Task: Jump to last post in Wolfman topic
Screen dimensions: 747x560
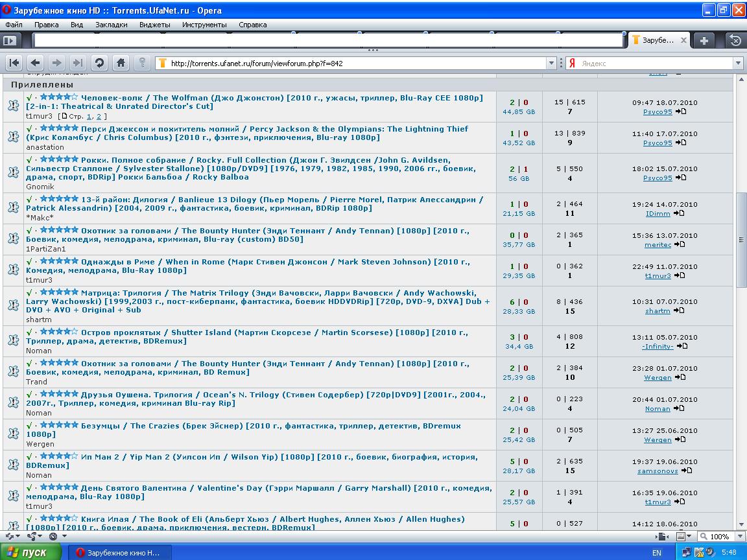Action: pos(681,111)
